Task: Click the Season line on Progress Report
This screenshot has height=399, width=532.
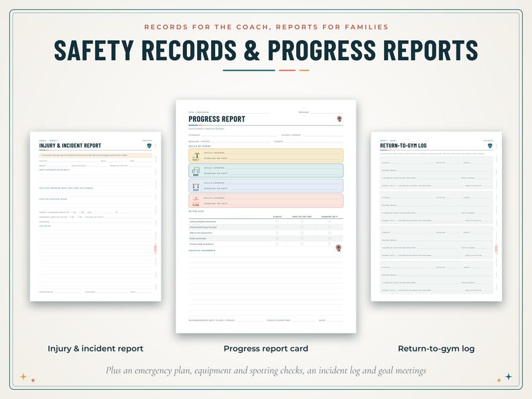Action: pyautogui.click(x=326, y=112)
